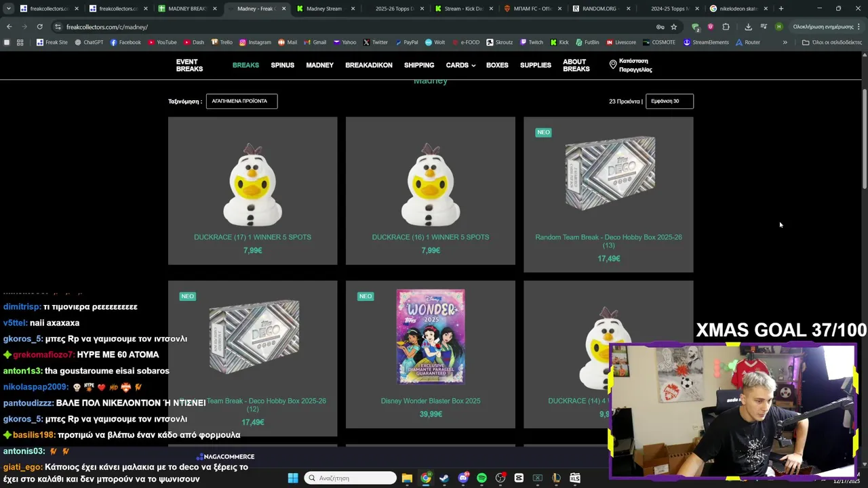This screenshot has width=868, height=488.
Task: Open Spotify from the taskbar
Action: pos(481,478)
